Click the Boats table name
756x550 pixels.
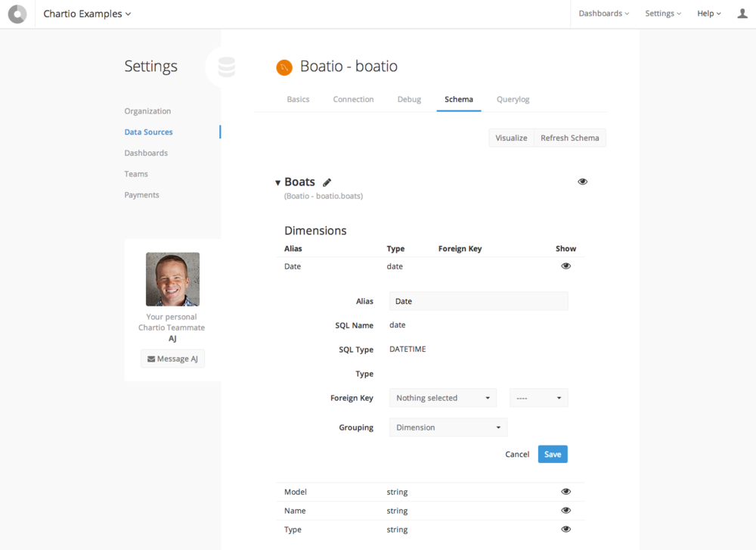coord(299,182)
